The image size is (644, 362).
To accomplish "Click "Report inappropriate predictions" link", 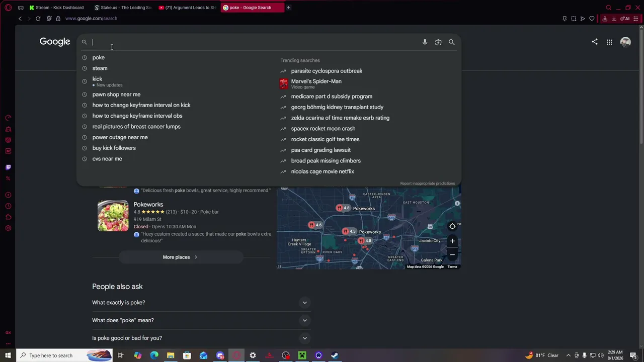I will tap(427, 184).
